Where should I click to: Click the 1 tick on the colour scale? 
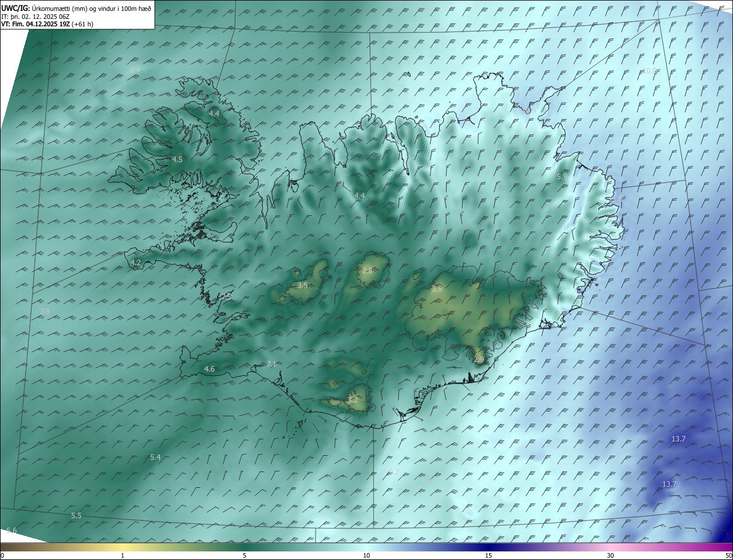tap(123, 556)
